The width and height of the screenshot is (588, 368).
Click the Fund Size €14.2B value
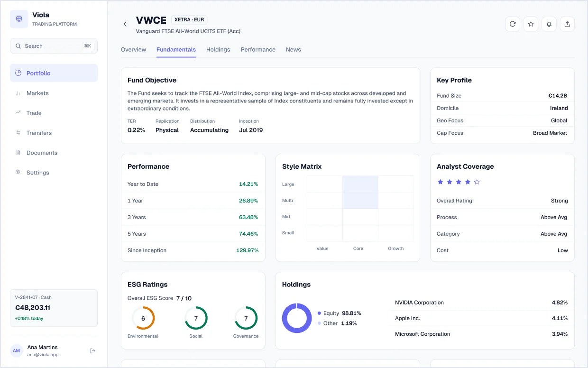tap(558, 96)
